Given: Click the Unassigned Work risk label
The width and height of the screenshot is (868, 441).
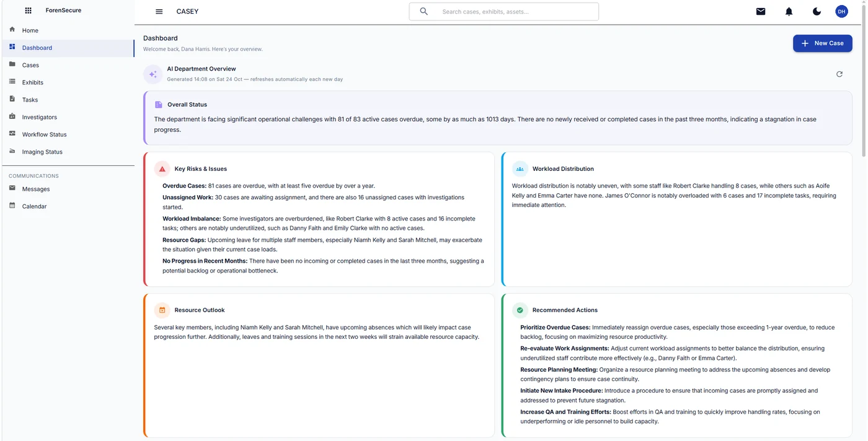Looking at the screenshot, I should (x=188, y=198).
